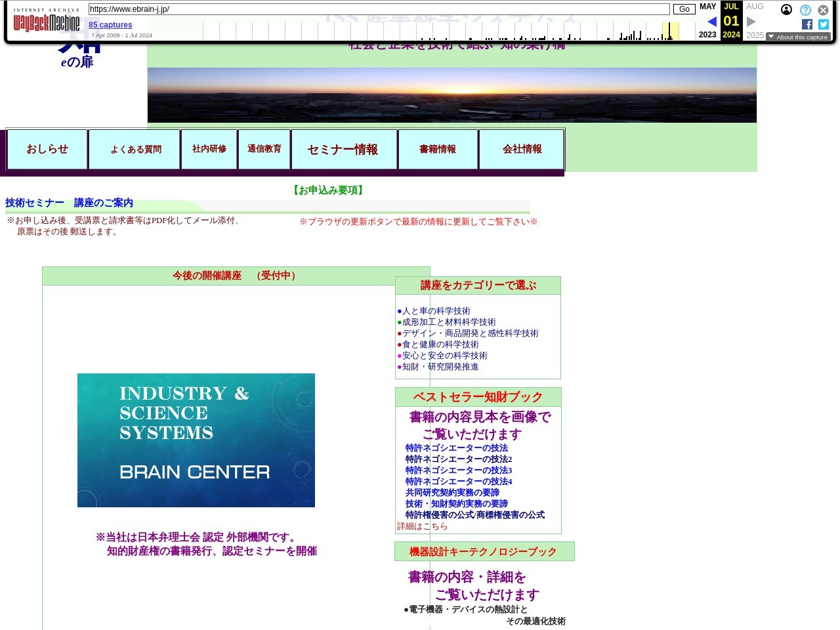Viewport: 840px width, 630px height.
Task: Close the Wayback toolbar with X icon
Action: pos(823,10)
